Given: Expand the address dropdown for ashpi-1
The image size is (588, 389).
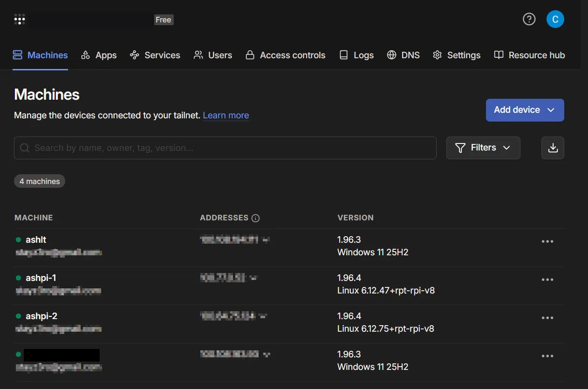Looking at the screenshot, I should point(253,278).
